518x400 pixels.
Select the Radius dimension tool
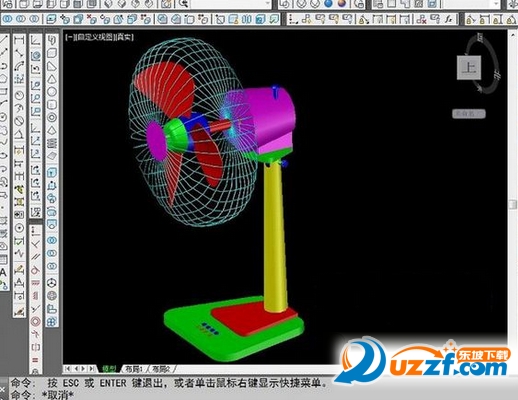(19, 95)
